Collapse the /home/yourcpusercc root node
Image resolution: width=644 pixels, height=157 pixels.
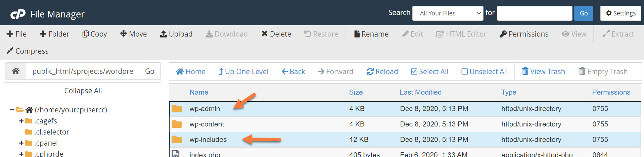(x=12, y=110)
